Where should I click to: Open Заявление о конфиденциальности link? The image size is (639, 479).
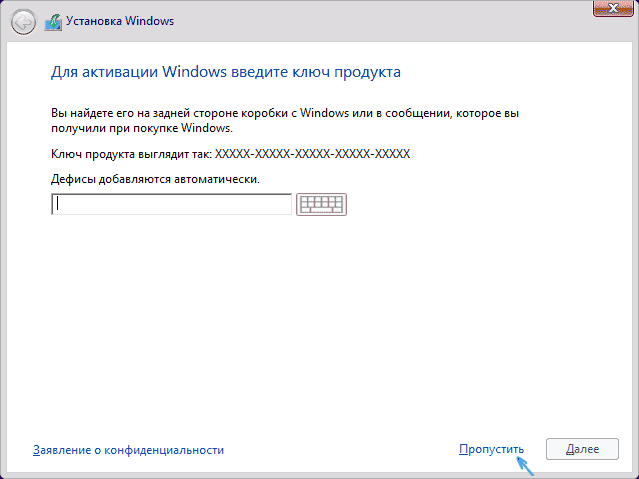128,450
